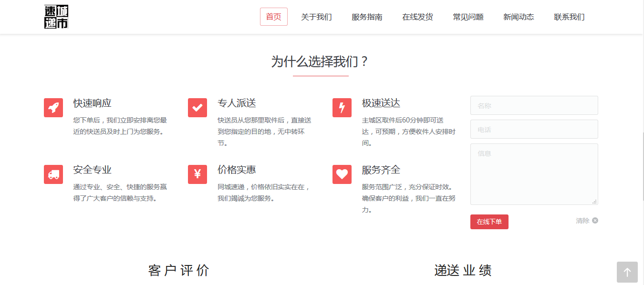The width and height of the screenshot is (644, 285).
Task: Open the 服务指南 menu item
Action: tap(367, 17)
